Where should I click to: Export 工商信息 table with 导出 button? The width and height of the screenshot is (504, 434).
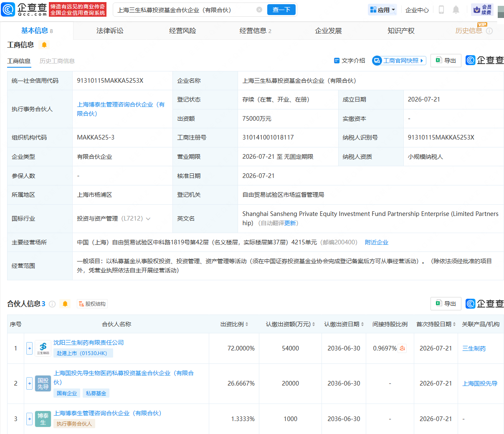tap(446, 61)
